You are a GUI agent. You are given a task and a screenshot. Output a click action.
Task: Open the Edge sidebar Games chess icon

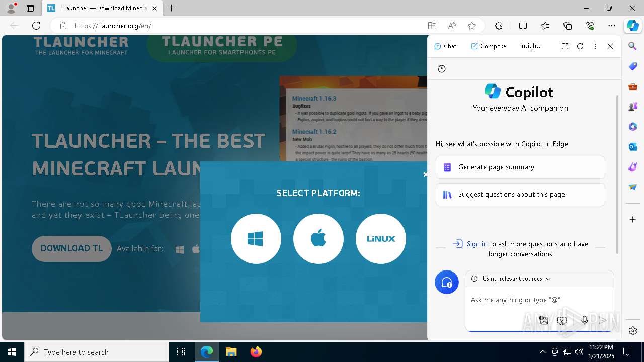coord(633,107)
